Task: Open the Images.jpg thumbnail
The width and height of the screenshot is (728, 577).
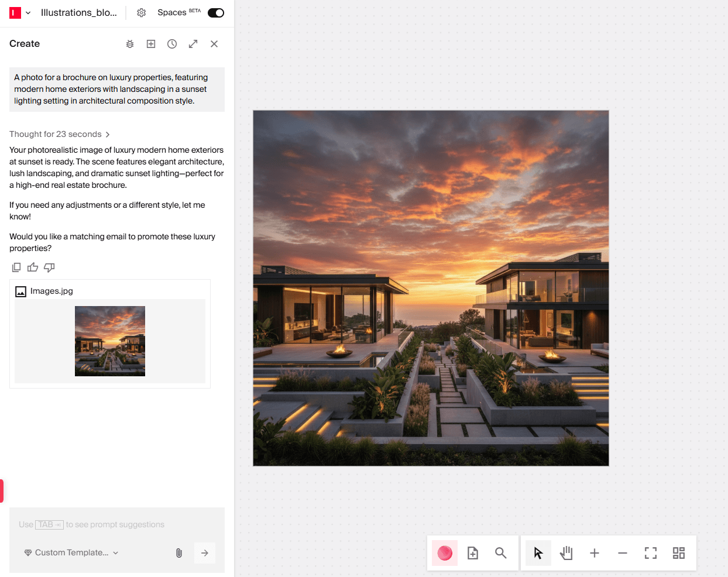Action: pyautogui.click(x=109, y=341)
